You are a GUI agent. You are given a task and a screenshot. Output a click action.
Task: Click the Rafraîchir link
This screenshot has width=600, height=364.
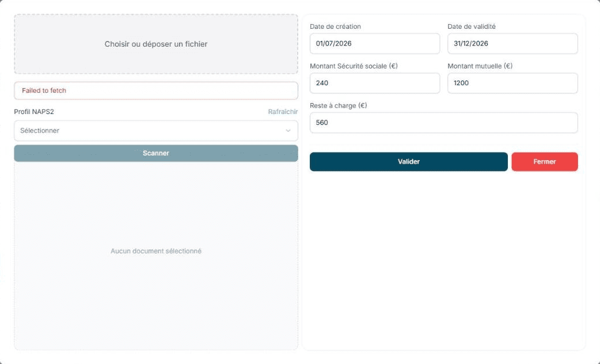point(283,112)
